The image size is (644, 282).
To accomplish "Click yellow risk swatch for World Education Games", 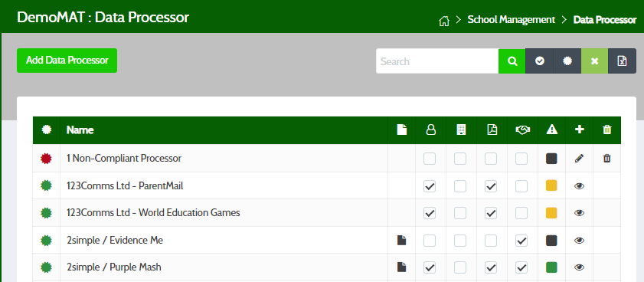I will 551,213.
